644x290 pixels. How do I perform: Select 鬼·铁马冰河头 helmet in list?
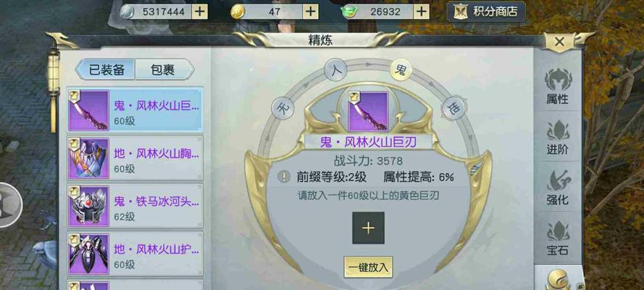135,206
